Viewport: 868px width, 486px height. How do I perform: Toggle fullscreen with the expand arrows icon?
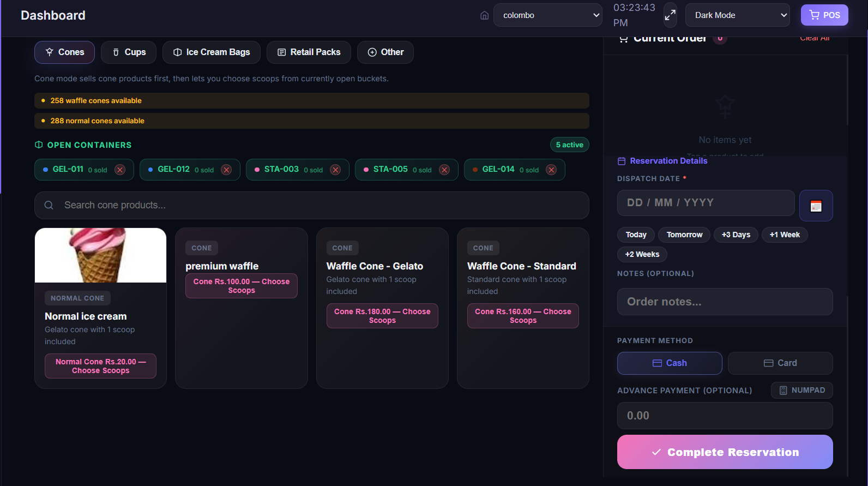point(670,15)
